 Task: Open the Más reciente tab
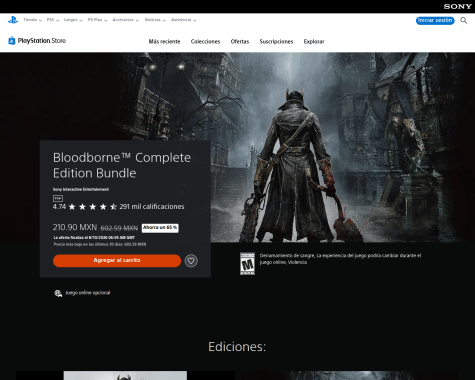tap(164, 42)
